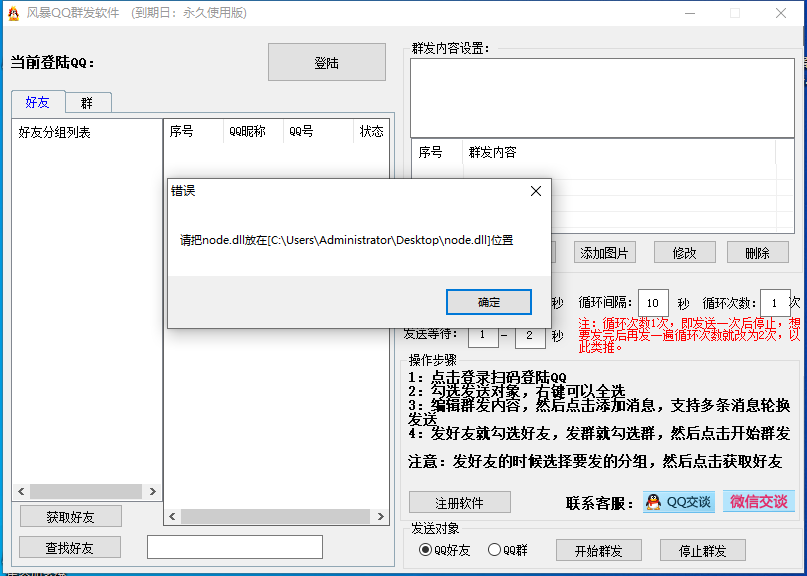Screen dimensions: 807x576
Task: Click the 群发内容 column header
Action: [619, 152]
